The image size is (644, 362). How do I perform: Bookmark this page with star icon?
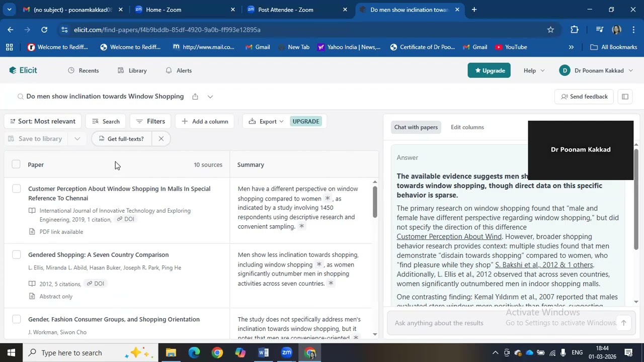(550, 30)
